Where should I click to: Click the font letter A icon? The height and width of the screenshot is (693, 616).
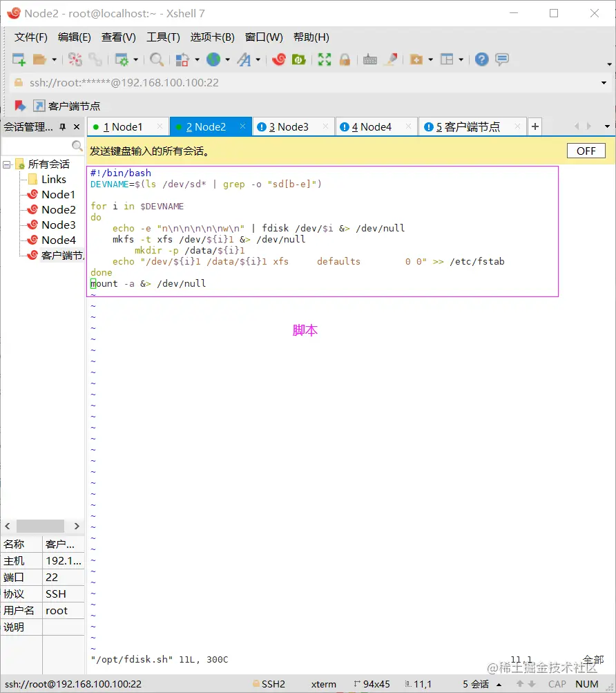(x=244, y=59)
